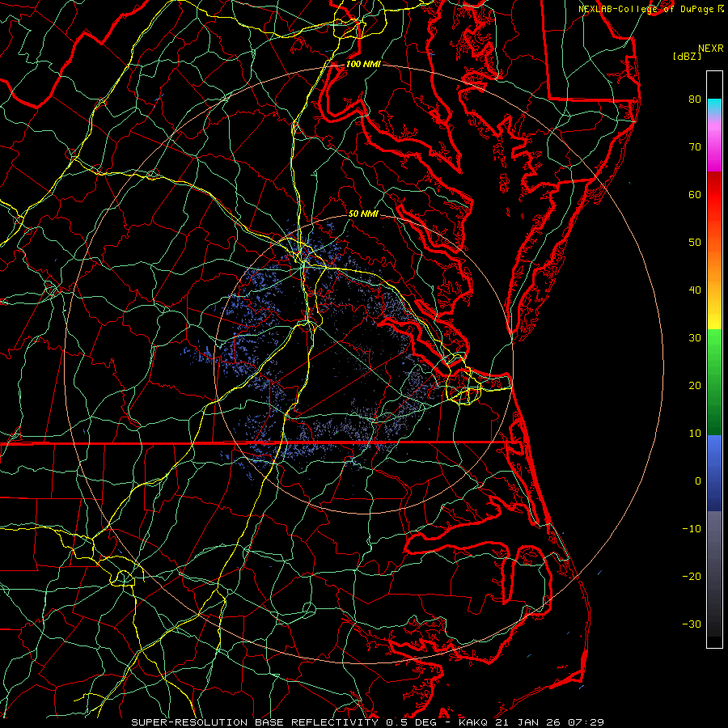The image size is (728, 728).
Task: Click the 70 dBZ scale value
Action: pyautogui.click(x=695, y=146)
